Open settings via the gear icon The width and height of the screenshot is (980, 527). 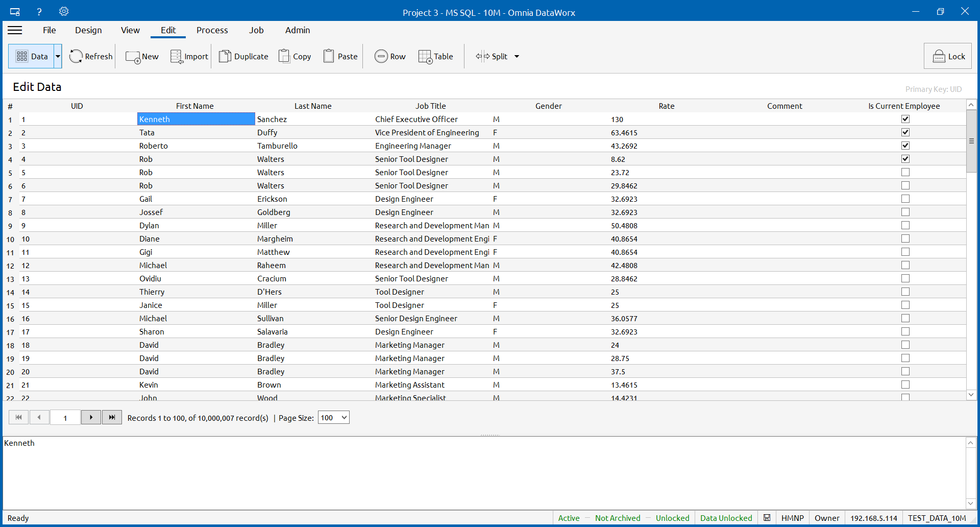point(64,11)
